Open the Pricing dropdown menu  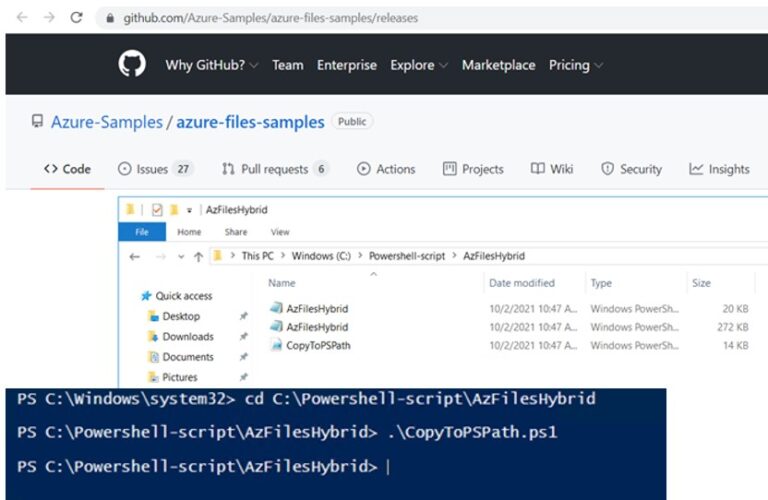click(575, 65)
